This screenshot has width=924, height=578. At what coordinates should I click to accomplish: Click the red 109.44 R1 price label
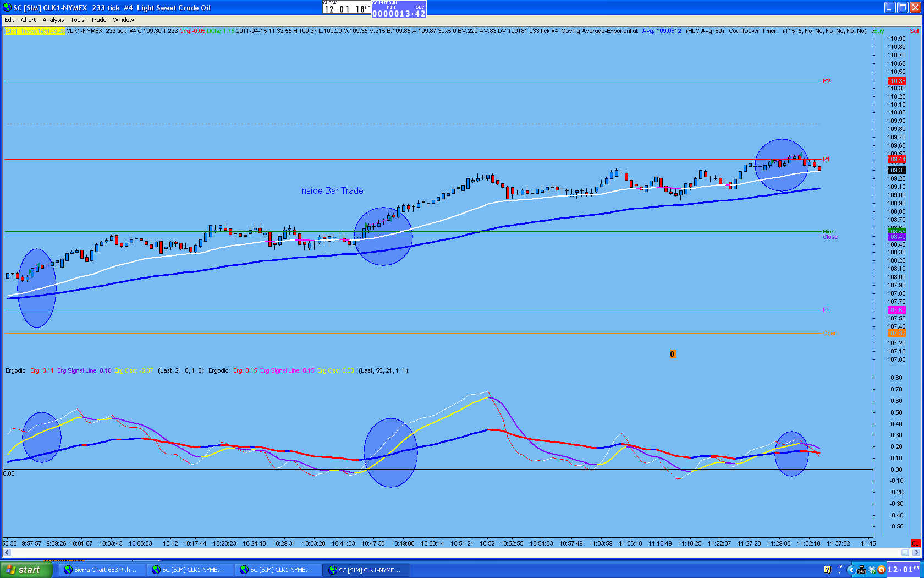click(897, 159)
